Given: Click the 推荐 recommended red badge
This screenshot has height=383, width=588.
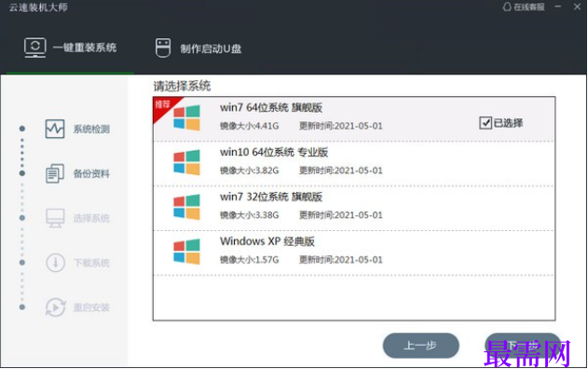Looking at the screenshot, I should point(163,106).
